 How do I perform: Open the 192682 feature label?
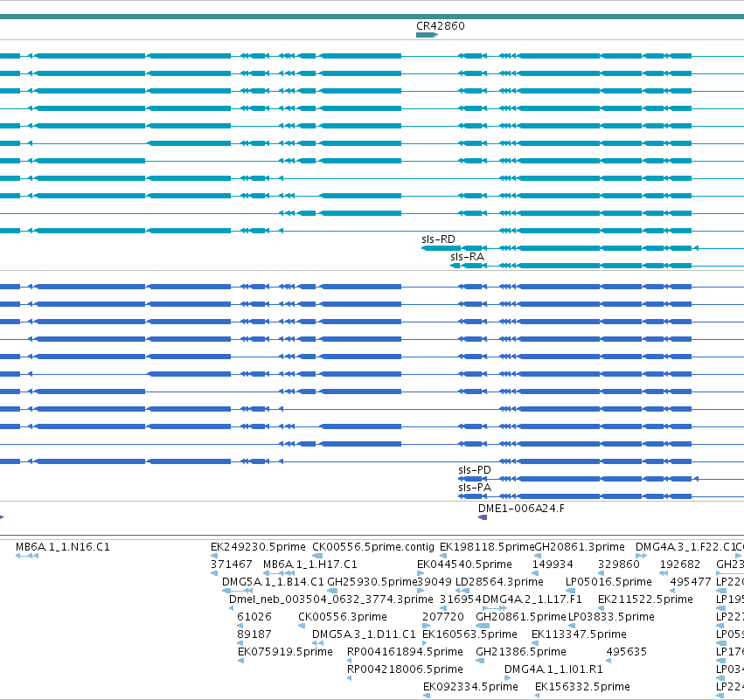(x=680, y=565)
